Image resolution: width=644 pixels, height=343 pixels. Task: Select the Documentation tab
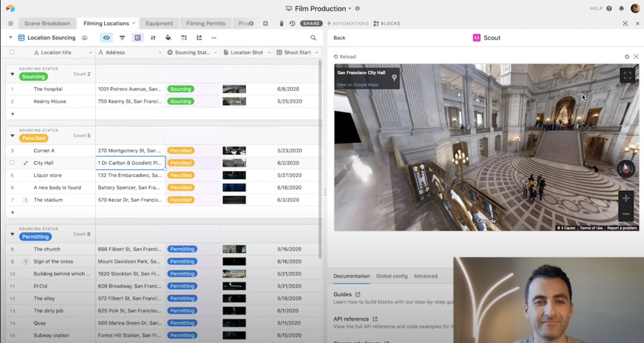[352, 276]
